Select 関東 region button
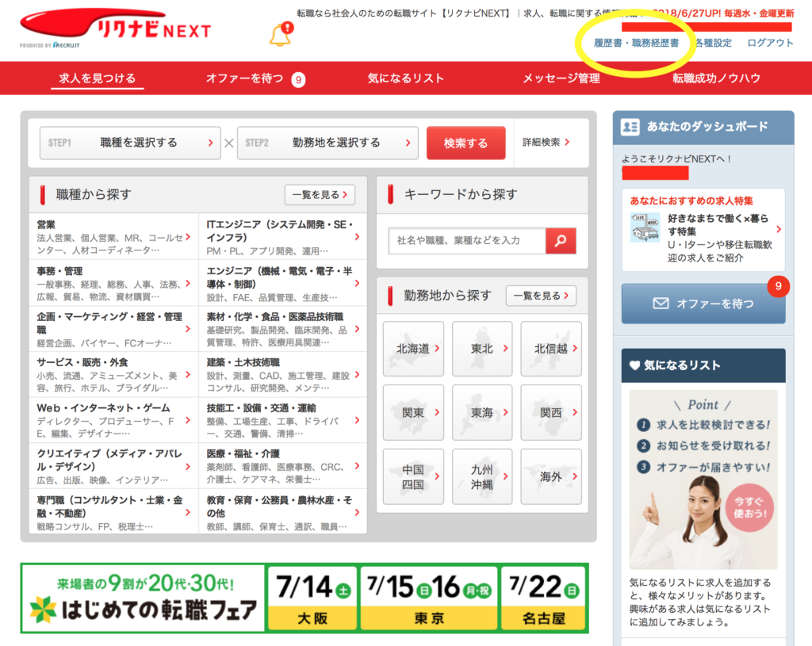This screenshot has width=812, height=646. coord(413,412)
